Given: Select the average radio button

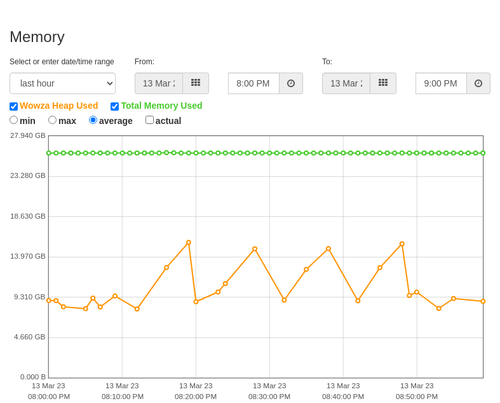Looking at the screenshot, I should tap(93, 120).
